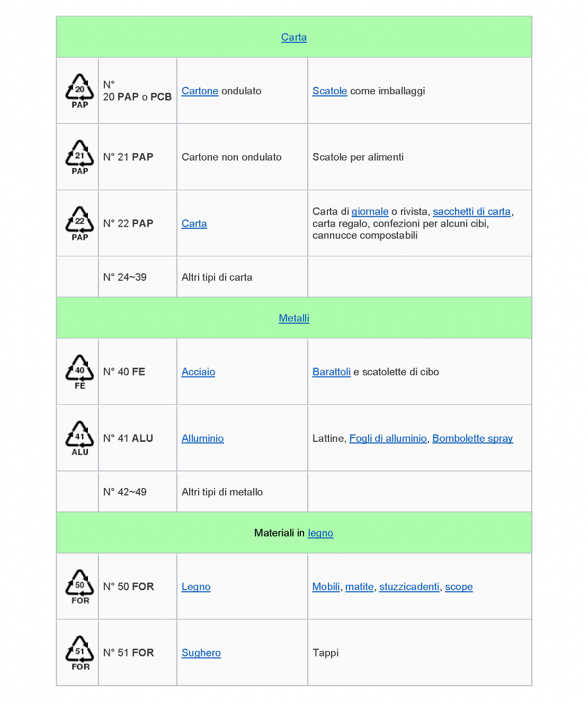588x702 pixels.
Task: Click the 21 PAP recycling symbol icon
Action: click(79, 157)
